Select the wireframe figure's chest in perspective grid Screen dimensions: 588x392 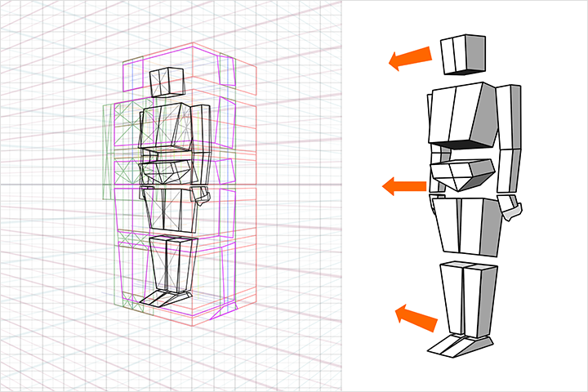point(165,126)
